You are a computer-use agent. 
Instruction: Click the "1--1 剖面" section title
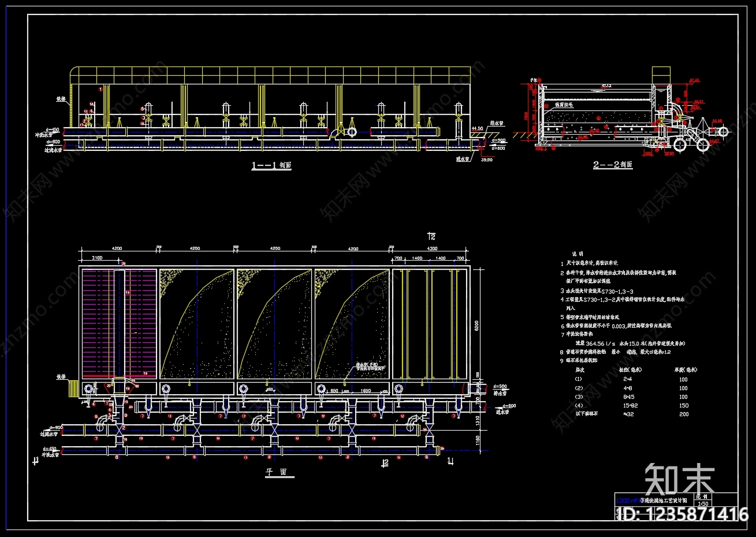(x=271, y=165)
